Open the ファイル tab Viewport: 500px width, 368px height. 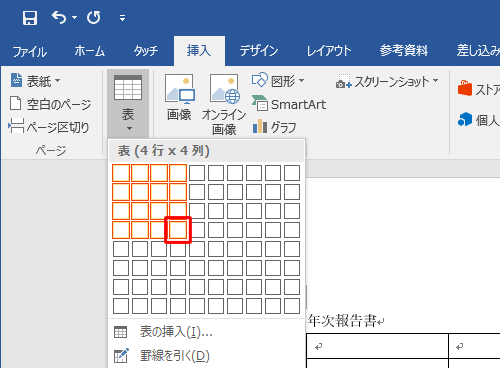point(30,51)
